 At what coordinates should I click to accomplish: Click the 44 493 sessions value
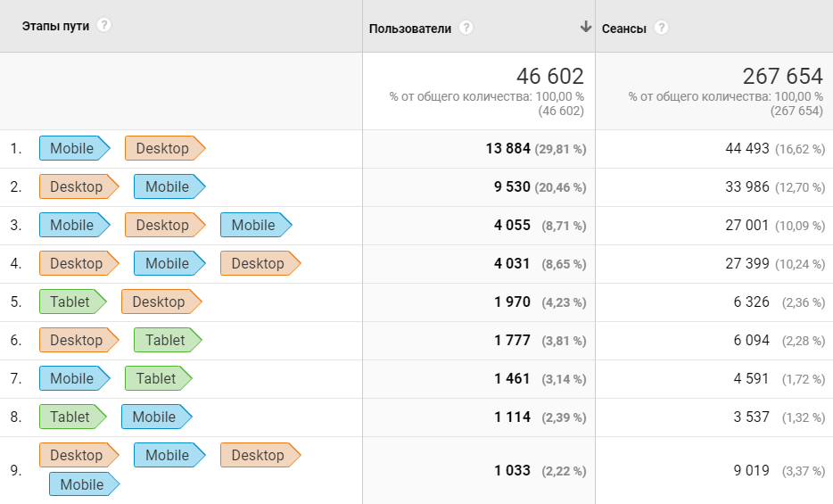coord(747,148)
